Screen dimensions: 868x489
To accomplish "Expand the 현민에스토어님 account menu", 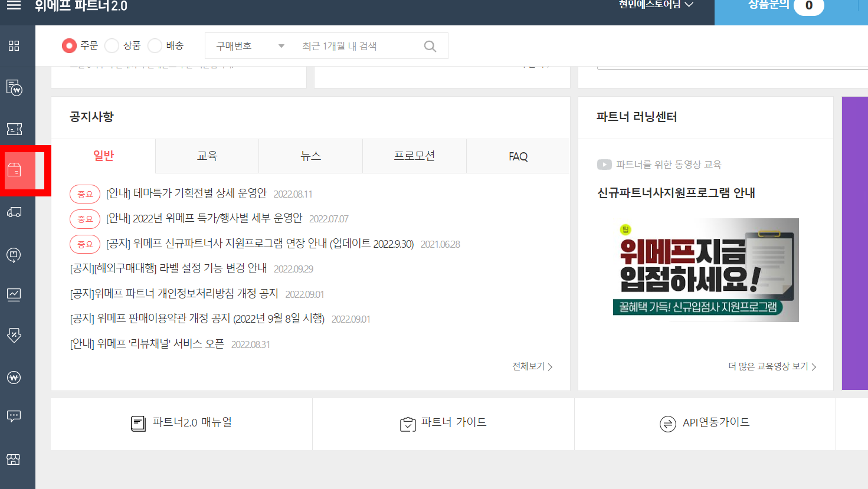I will coord(656,5).
